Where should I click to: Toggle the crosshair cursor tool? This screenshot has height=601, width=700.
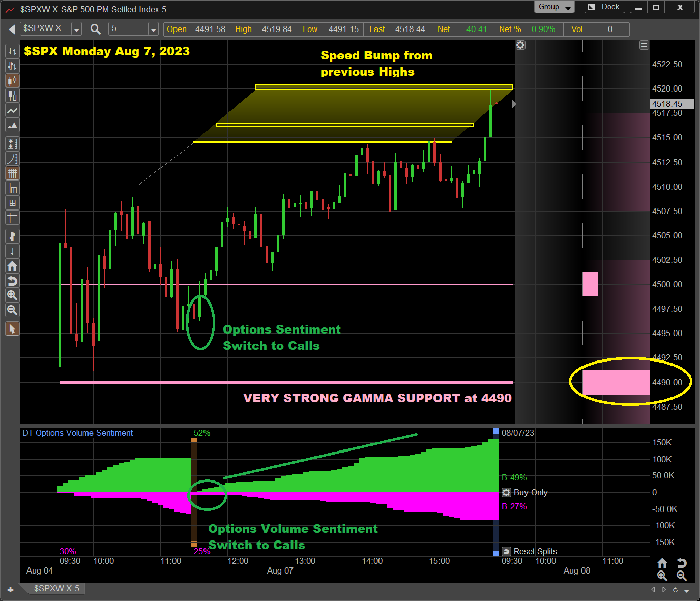[x=12, y=218]
